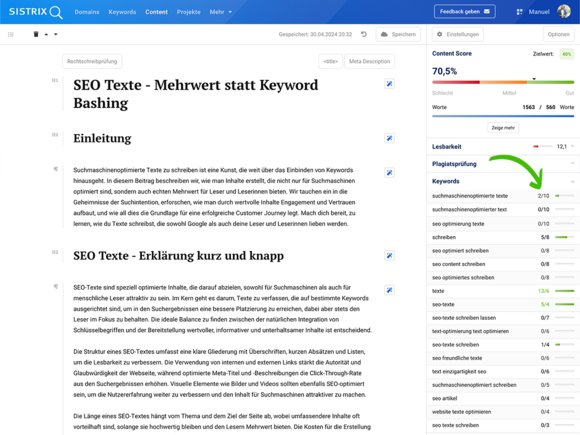Select keyword 'website texte optimieren'
The image size is (580, 435).
coord(503,412)
